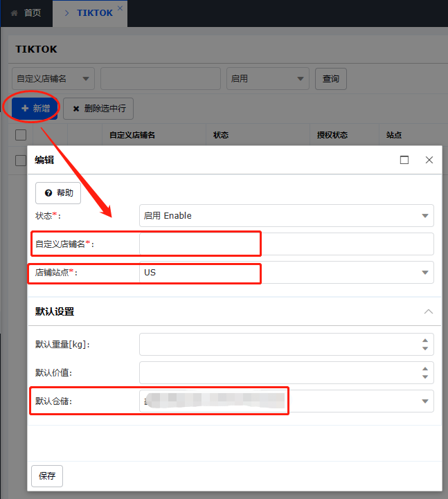
Task: Increase 默认价值 with up arrow
Action: point(425,369)
